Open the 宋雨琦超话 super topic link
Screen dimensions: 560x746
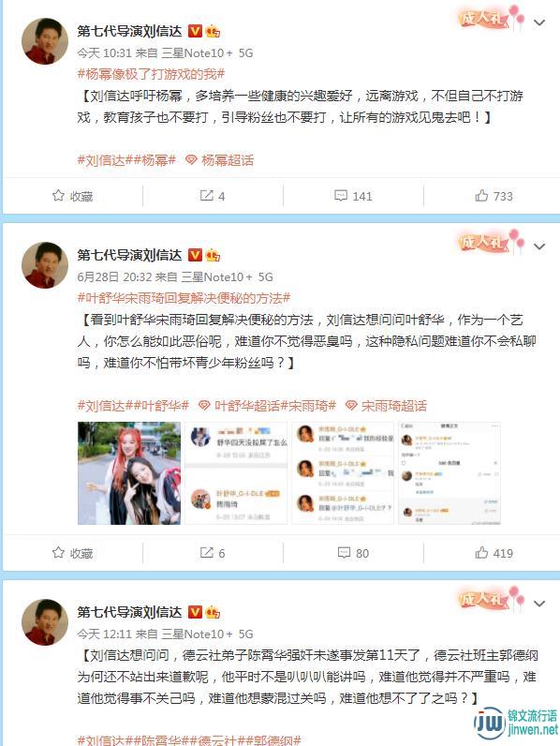pyautogui.click(x=386, y=406)
